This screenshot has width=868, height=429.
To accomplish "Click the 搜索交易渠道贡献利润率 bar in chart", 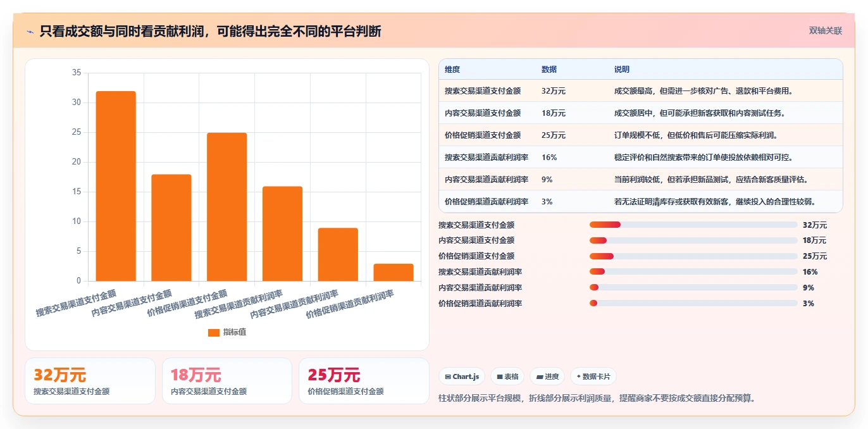I will pyautogui.click(x=282, y=233).
